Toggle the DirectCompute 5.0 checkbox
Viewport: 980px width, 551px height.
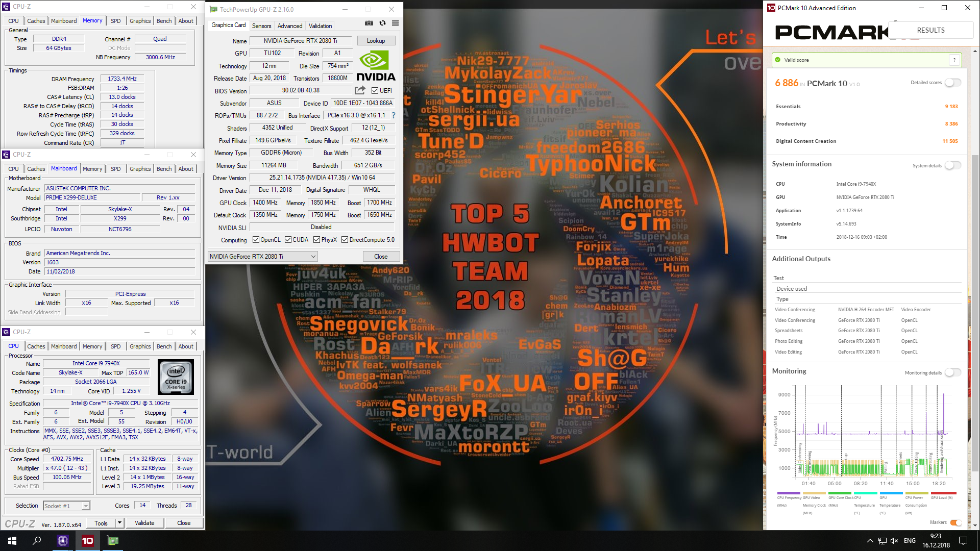(345, 240)
